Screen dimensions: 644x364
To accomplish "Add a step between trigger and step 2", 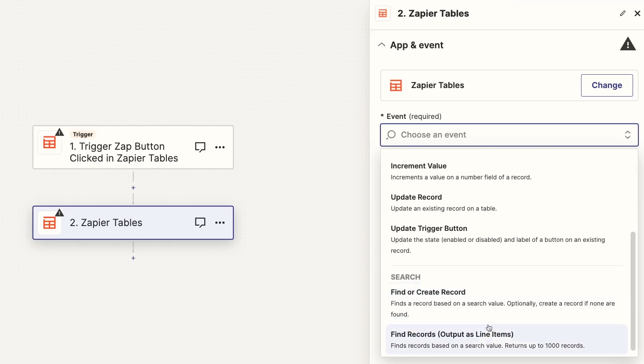I will [x=133, y=188].
